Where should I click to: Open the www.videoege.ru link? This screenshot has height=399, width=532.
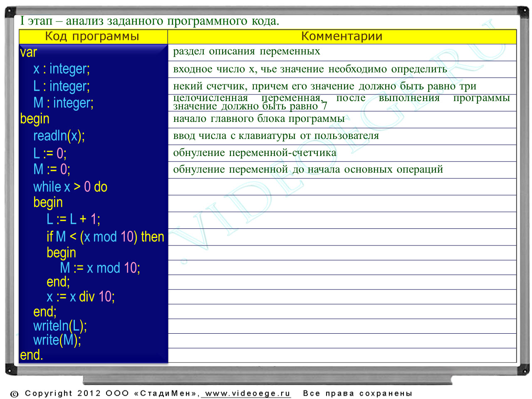[x=247, y=393]
